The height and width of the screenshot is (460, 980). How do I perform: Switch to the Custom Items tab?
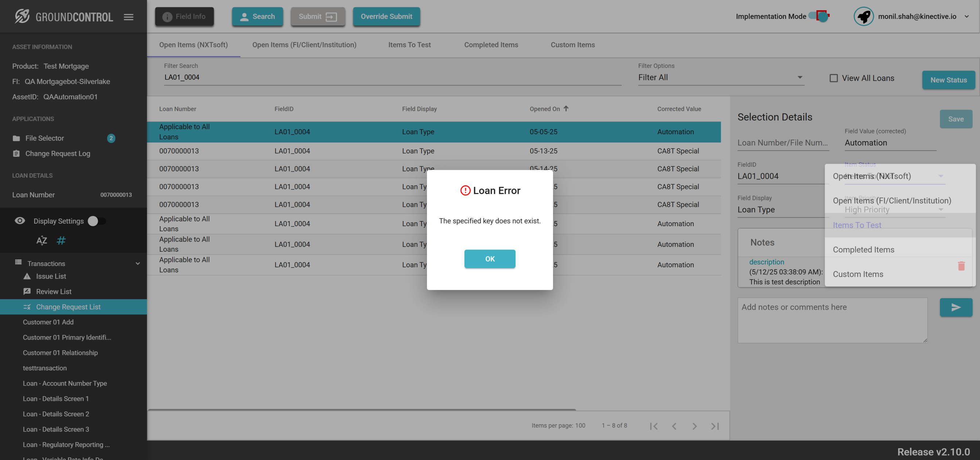point(572,45)
